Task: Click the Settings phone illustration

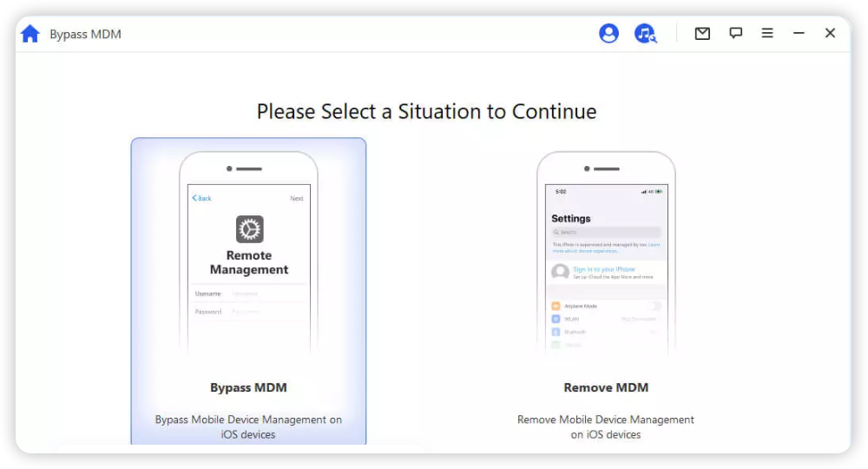Action: [606, 253]
